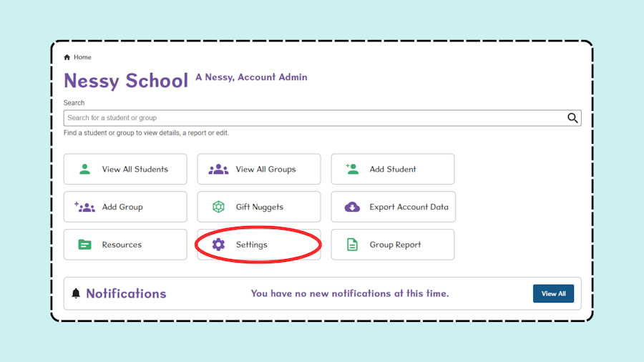This screenshot has height=362, width=644.
Task: Open the Gift Nuggets label
Action: point(260,207)
